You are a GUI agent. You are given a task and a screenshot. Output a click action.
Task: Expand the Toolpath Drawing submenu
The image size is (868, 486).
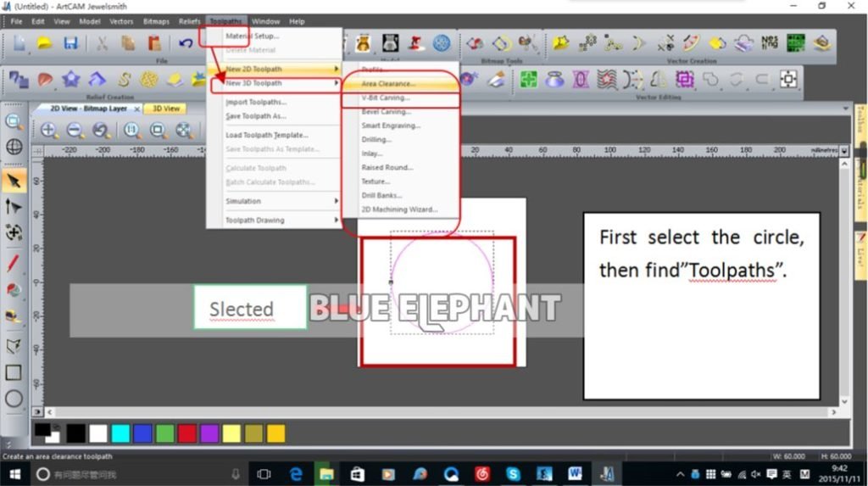pos(275,220)
